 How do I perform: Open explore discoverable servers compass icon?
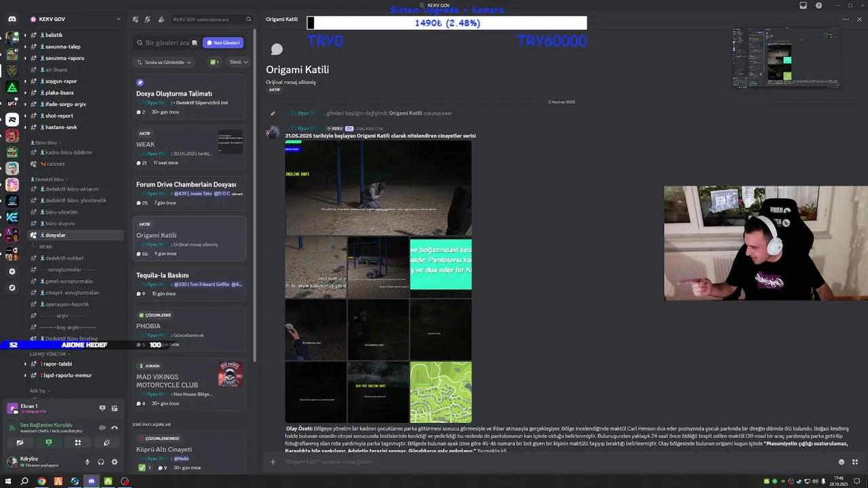click(x=12, y=287)
